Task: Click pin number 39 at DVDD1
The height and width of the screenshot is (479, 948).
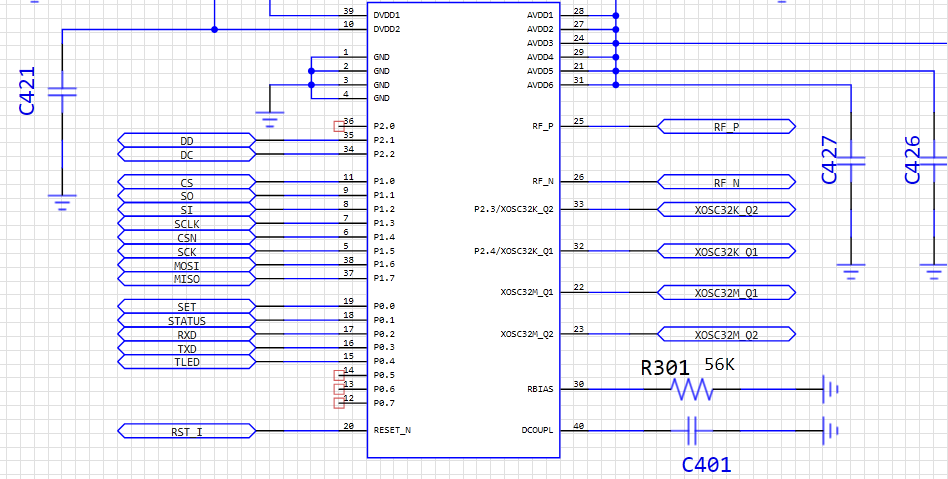Action: point(348,11)
